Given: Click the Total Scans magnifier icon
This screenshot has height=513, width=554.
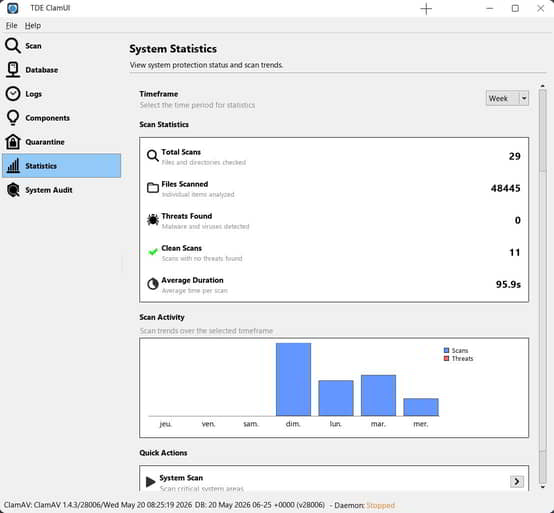Looking at the screenshot, I should tap(153, 155).
